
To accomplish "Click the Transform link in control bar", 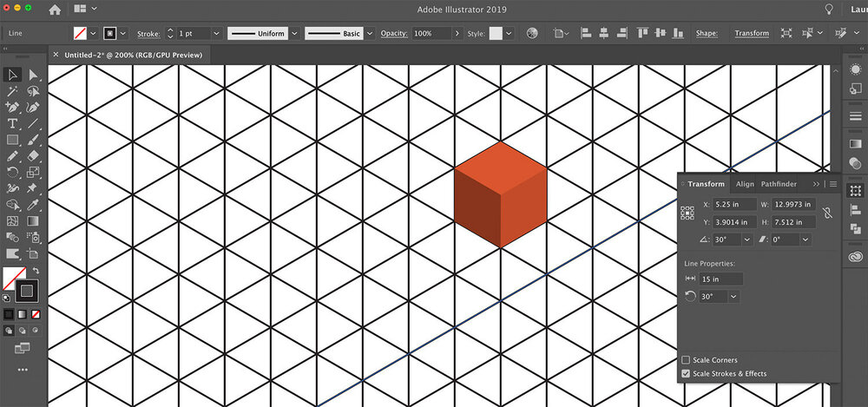I will (x=752, y=33).
